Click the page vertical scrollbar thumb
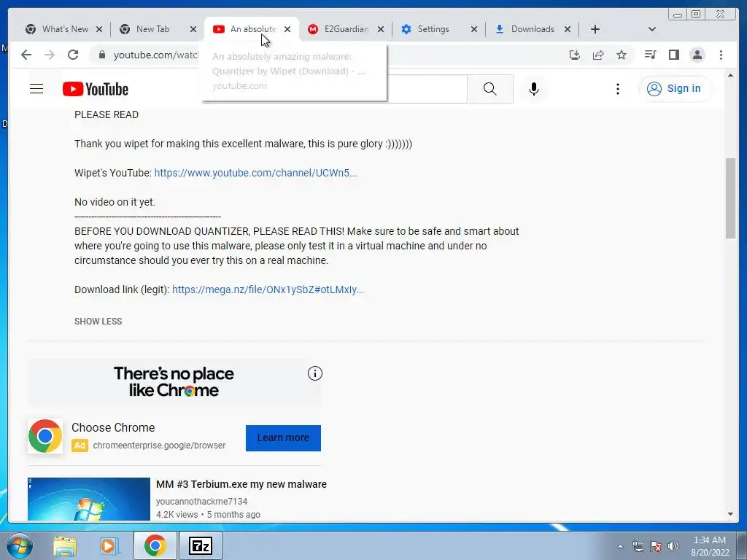The height and width of the screenshot is (560, 747). tap(730, 198)
